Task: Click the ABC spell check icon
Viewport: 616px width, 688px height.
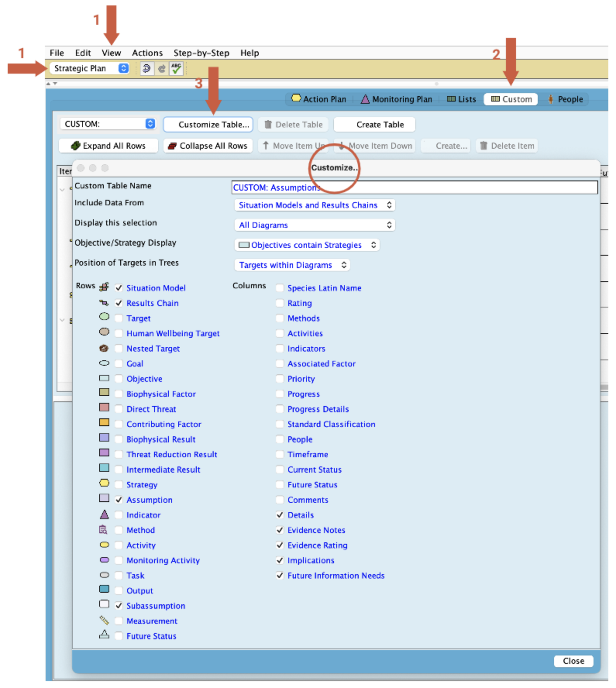Action: click(176, 69)
